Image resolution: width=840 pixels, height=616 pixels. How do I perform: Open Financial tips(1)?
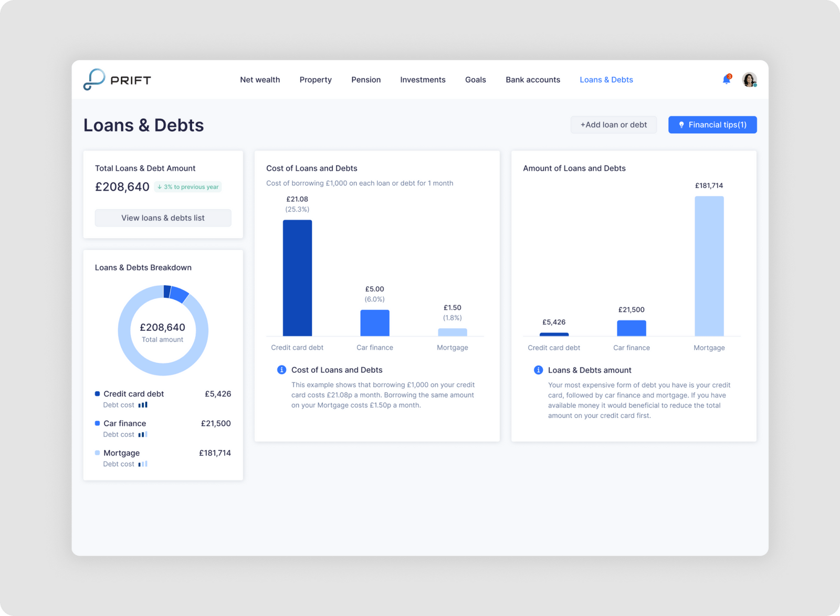point(712,124)
